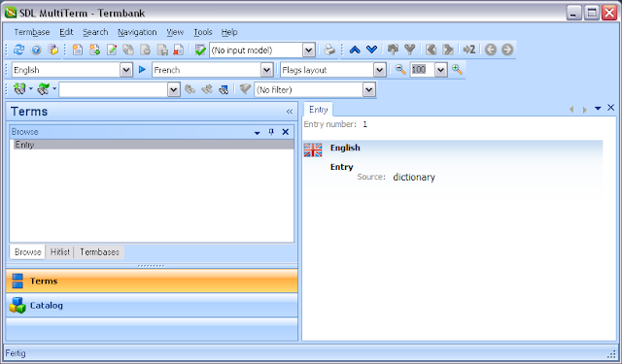This screenshot has height=364, width=622.
Task: Open the search history dropdown arrow
Action: click(173, 90)
